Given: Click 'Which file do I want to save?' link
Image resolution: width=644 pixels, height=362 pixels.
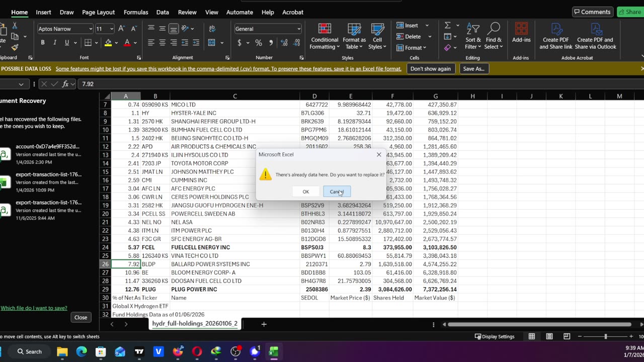Looking at the screenshot, I should tap(34, 308).
